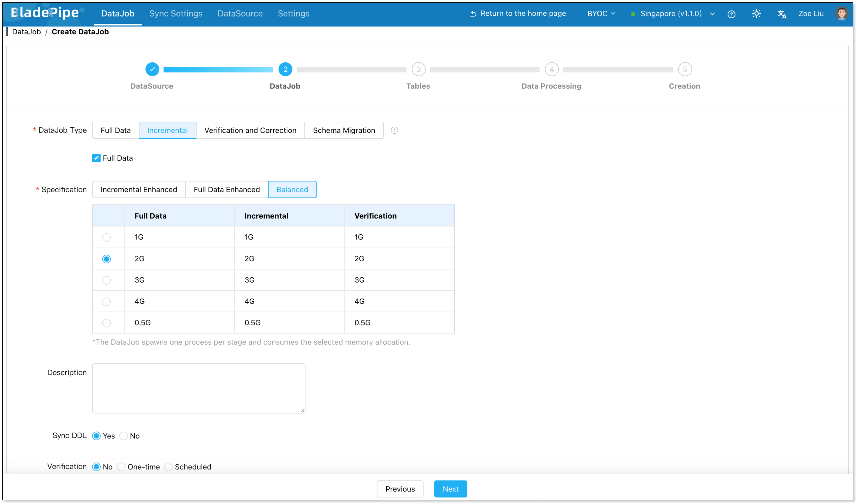Click the DataJob Type help tooltip icon

[394, 130]
